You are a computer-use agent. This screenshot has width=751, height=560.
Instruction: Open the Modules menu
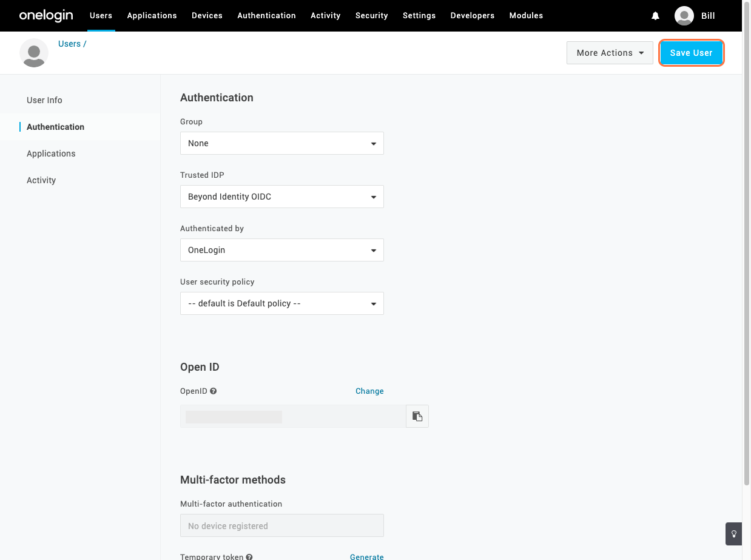(526, 16)
